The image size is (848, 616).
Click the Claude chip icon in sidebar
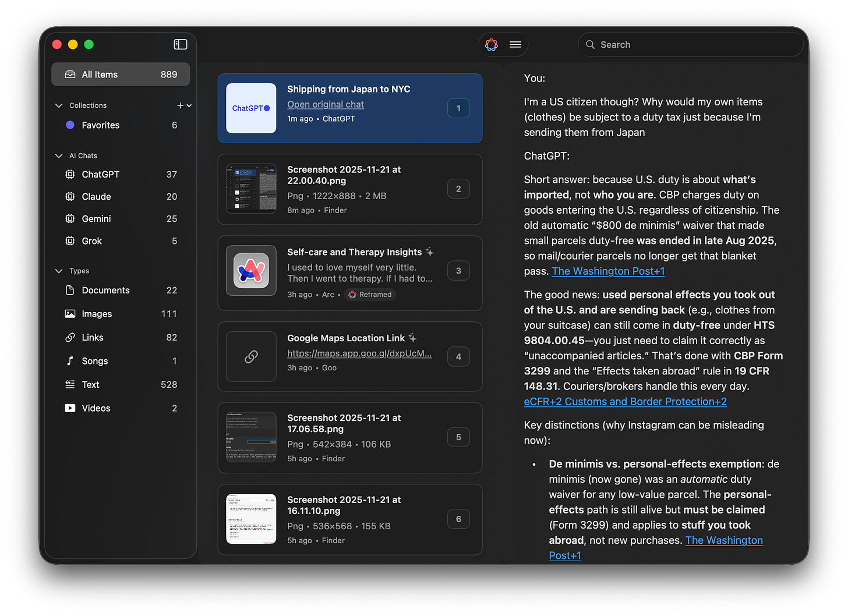[70, 196]
